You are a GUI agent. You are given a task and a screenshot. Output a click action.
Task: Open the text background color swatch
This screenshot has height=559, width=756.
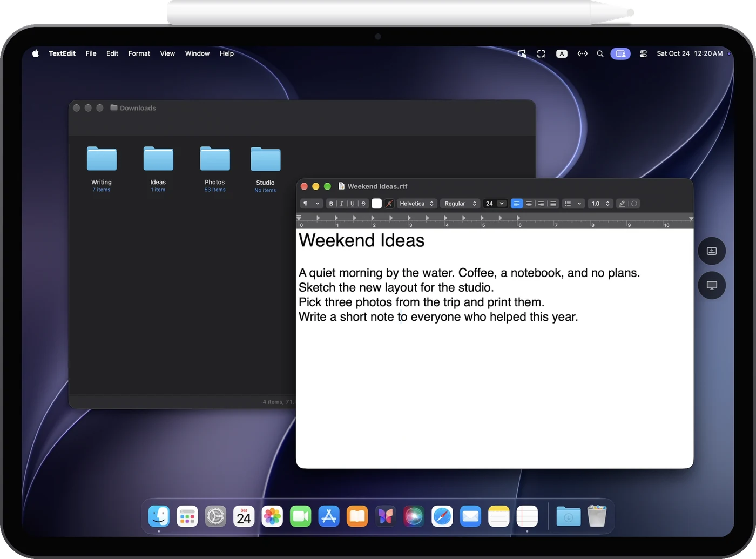389,204
